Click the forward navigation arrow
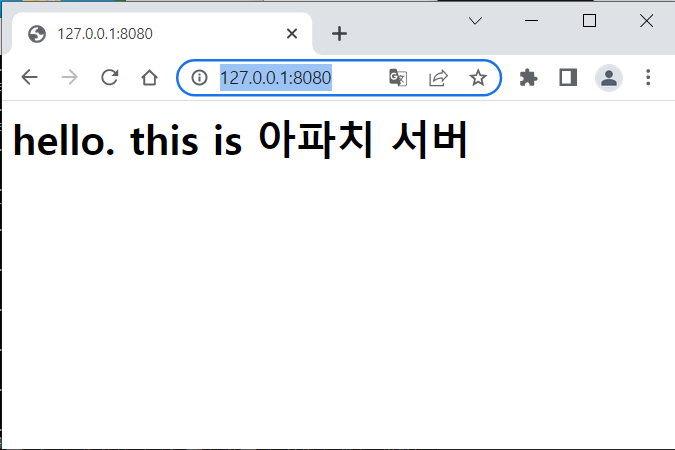The image size is (675, 450). coord(69,78)
